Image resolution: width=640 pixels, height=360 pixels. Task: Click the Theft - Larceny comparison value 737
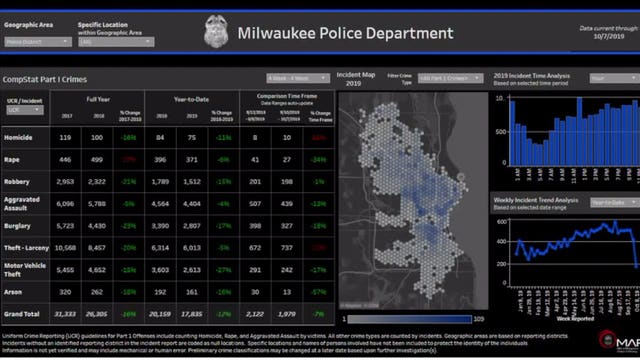(287, 248)
